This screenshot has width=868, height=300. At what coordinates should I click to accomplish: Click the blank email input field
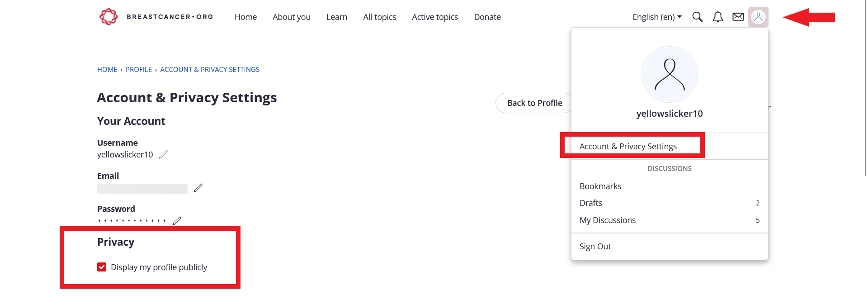click(x=142, y=188)
